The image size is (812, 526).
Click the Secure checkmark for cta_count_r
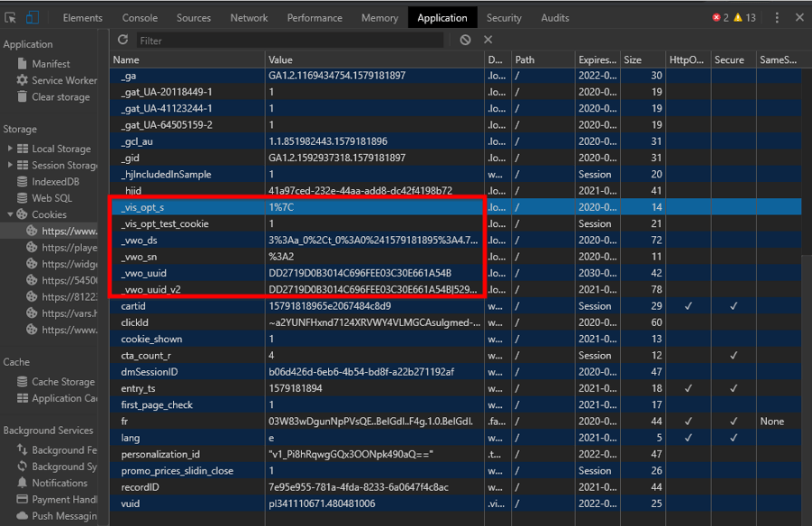click(x=734, y=356)
